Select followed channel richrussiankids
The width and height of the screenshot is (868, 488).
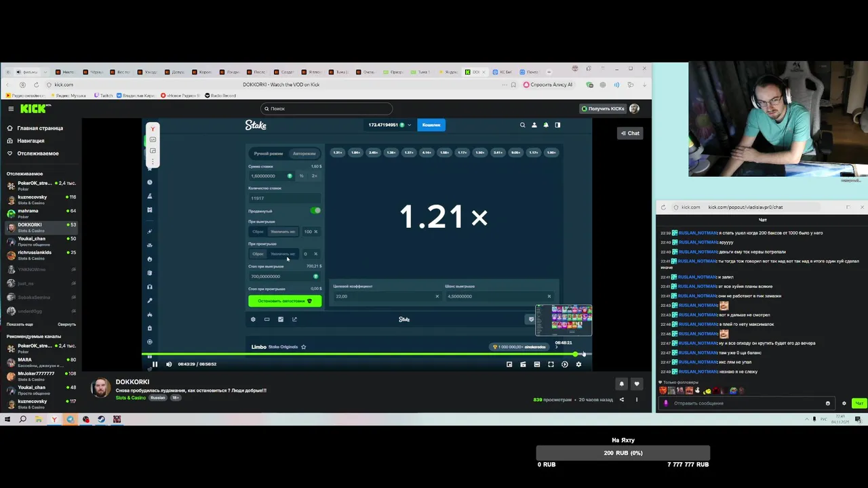click(x=41, y=255)
